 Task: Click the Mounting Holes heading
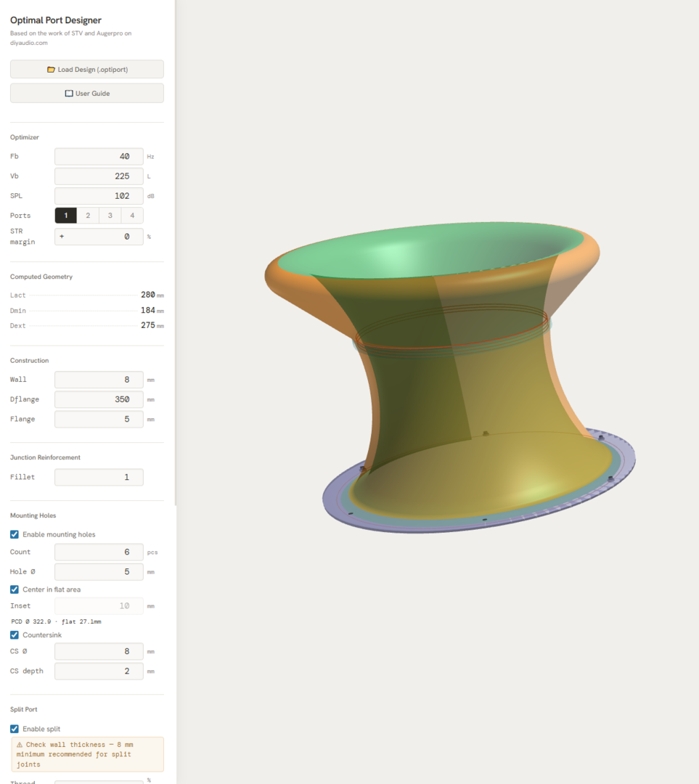click(x=33, y=515)
